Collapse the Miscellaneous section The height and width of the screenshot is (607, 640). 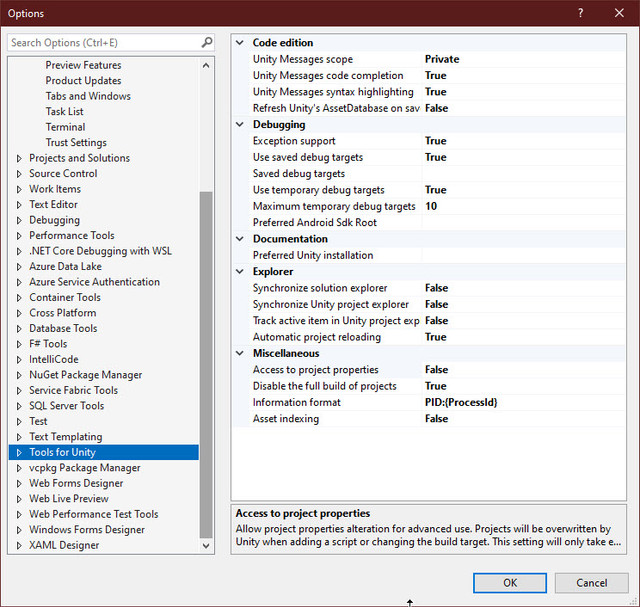tap(240, 353)
